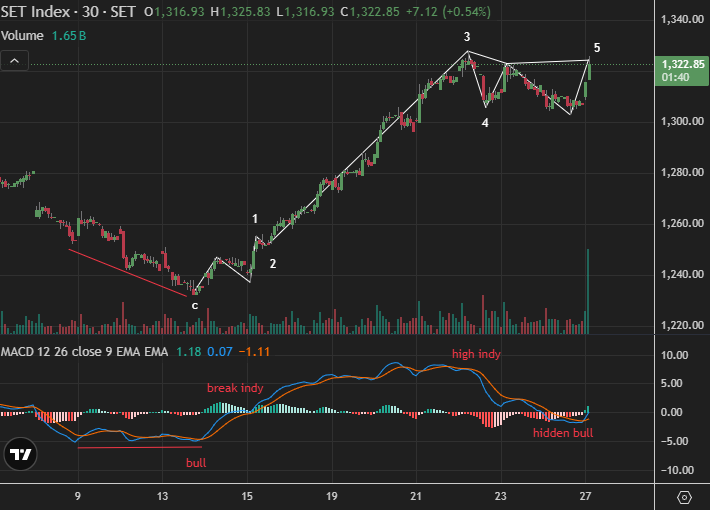Select the 'hidden bull' text annotation
Image resolution: width=710 pixels, height=510 pixels.
click(x=563, y=433)
